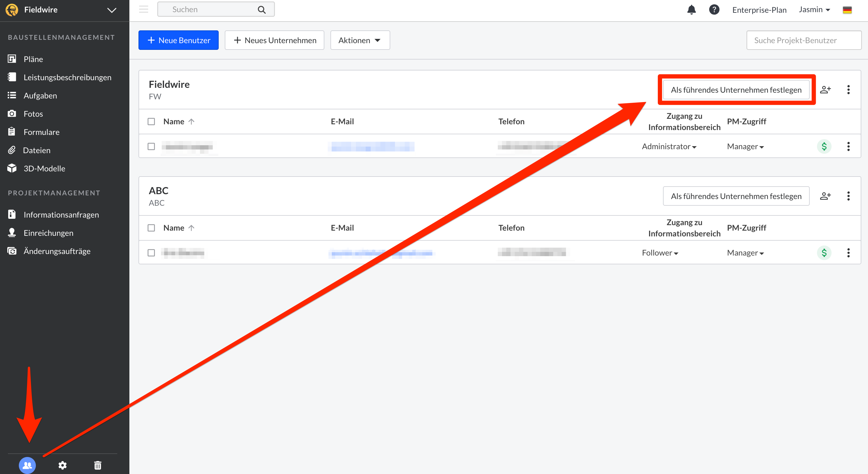Add user to Fieldwire company icon

(825, 90)
